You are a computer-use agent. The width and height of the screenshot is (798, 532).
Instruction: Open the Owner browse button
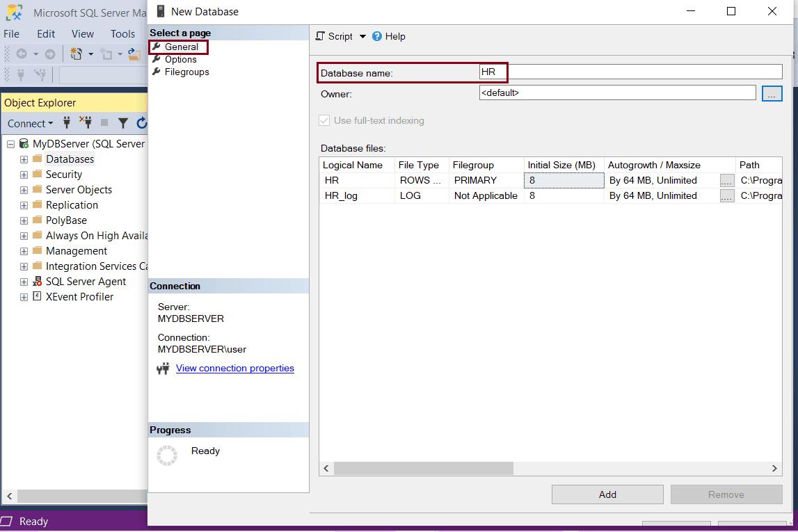click(x=772, y=92)
